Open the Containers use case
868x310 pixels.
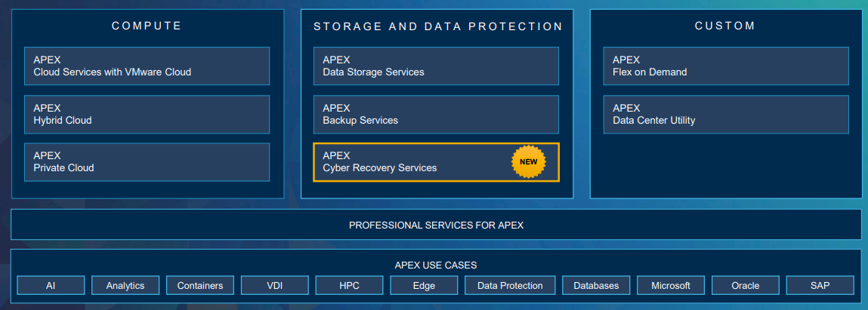click(x=200, y=286)
